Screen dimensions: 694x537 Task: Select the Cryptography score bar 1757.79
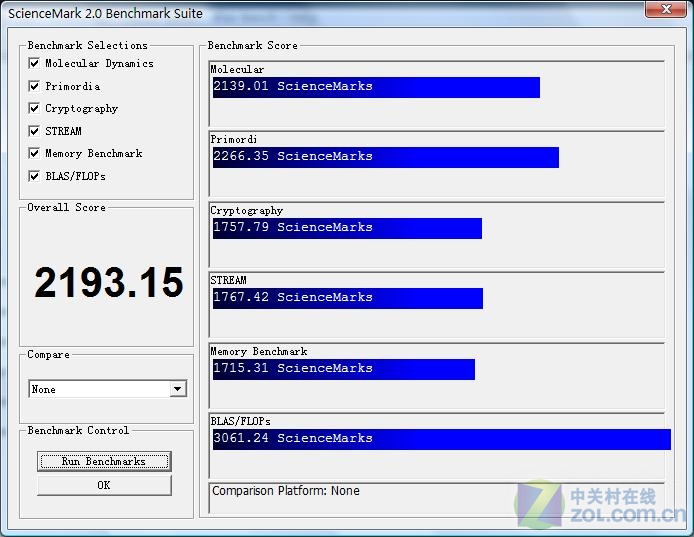(x=347, y=228)
